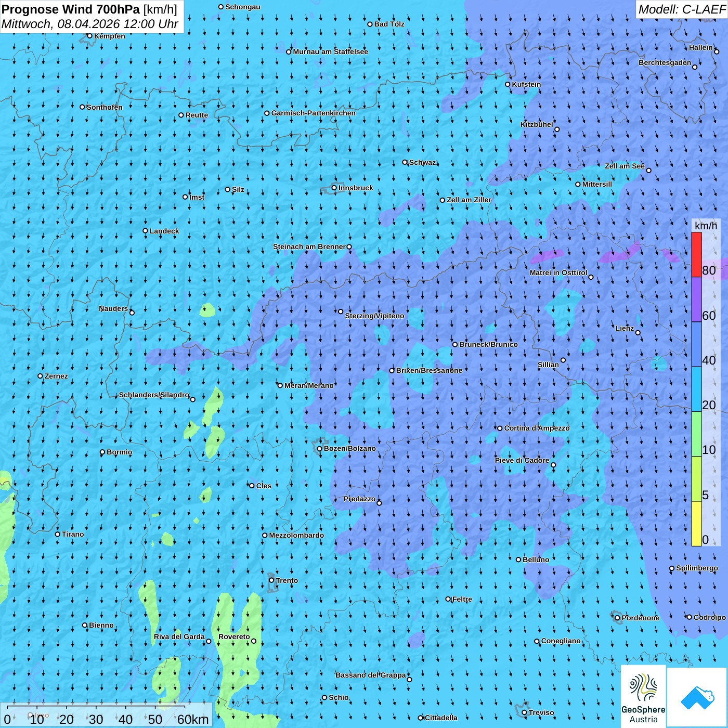Click the 'Brixen/Bressanone' label
Image resolution: width=728 pixels, height=728 pixels.
click(429, 370)
